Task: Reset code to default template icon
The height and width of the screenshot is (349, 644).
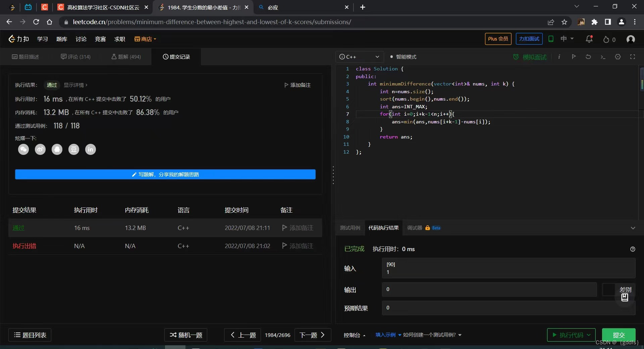Action: [x=588, y=57]
